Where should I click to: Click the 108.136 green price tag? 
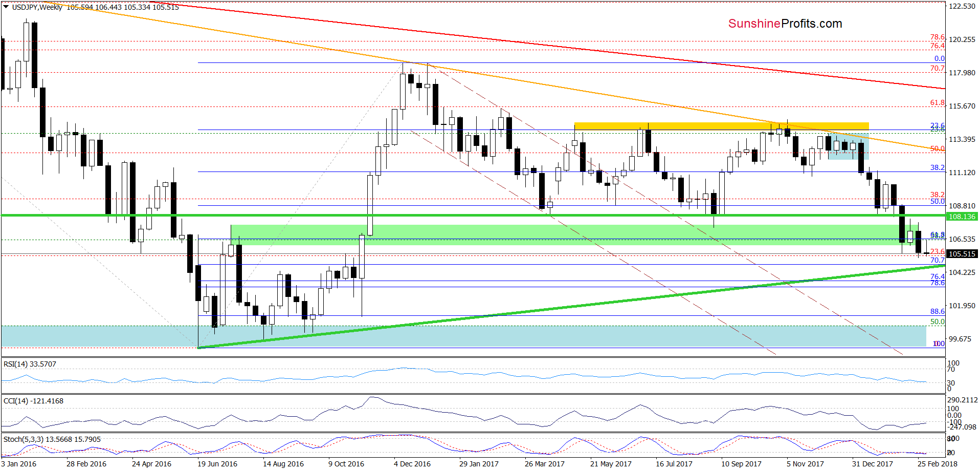962,217
